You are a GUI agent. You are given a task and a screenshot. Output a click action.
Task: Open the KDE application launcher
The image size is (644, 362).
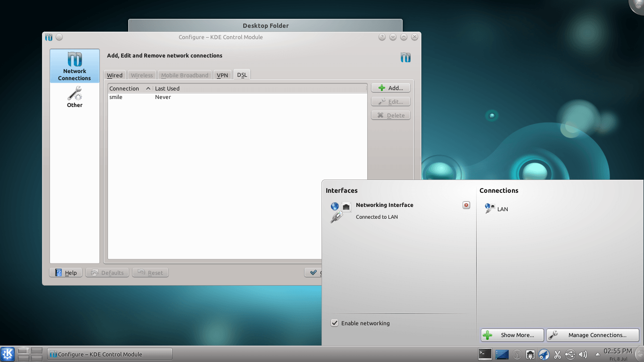pos(7,354)
